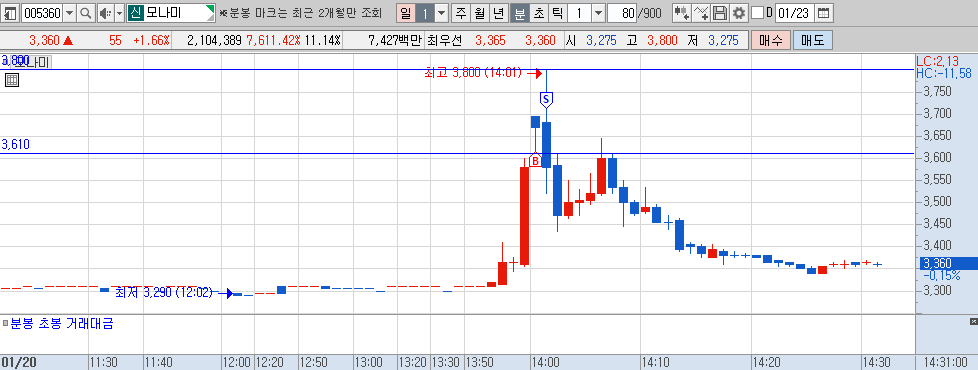This screenshot has height=370, width=978.
Task: Expand the minute interval dropdown arrow
Action: [598, 12]
